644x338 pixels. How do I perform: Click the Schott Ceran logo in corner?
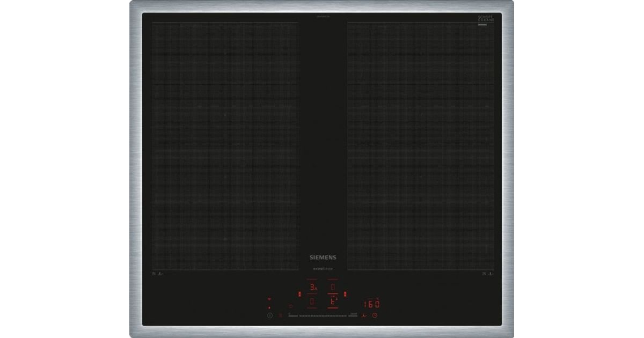[485, 19]
